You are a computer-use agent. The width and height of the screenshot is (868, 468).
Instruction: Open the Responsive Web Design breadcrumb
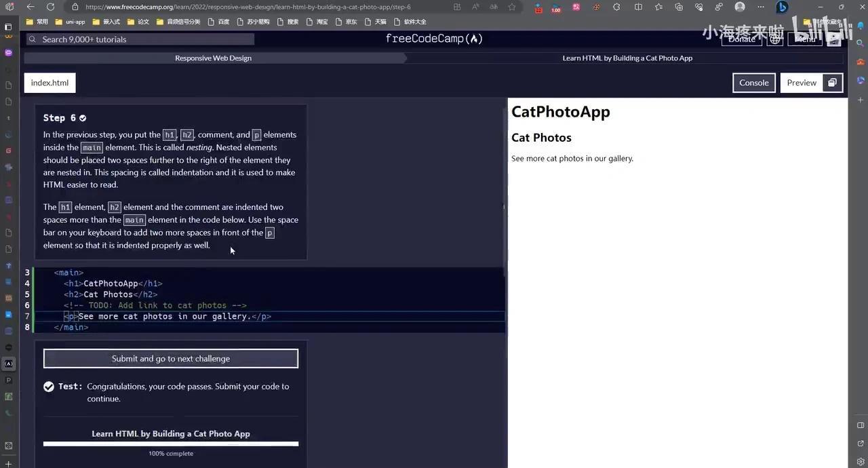[213, 58]
